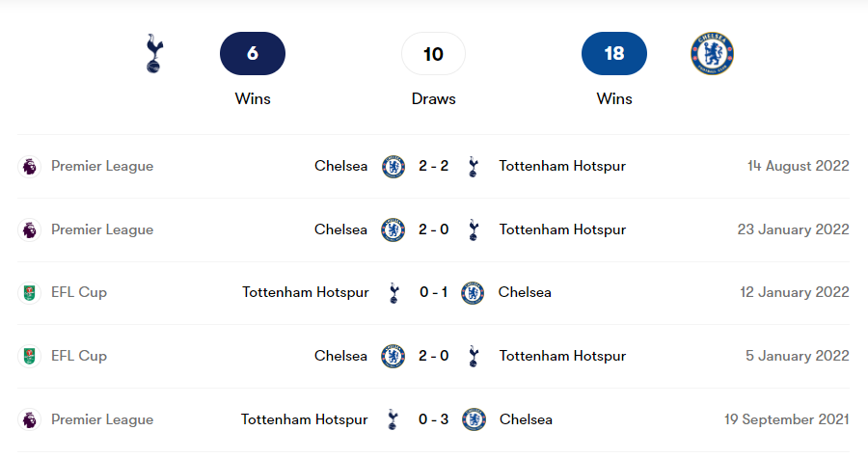Click Tottenham crest in the 23 January 2022 row
The height and width of the screenshot is (458, 868).
(x=473, y=229)
